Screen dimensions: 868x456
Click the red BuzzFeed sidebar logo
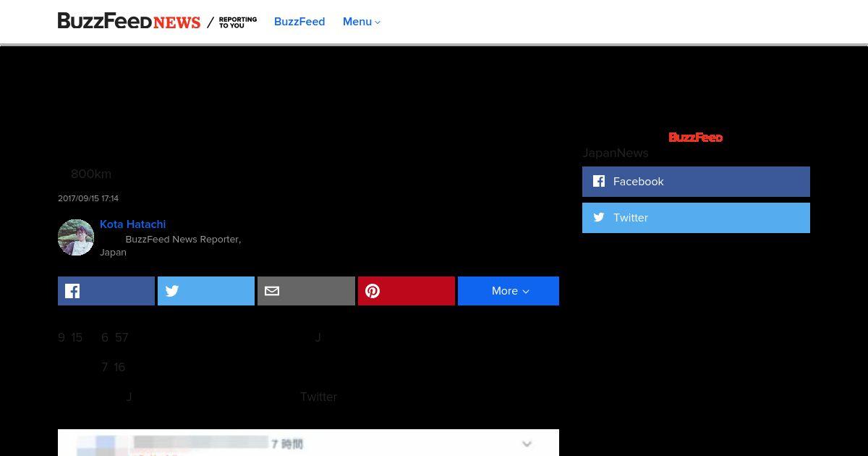(696, 138)
